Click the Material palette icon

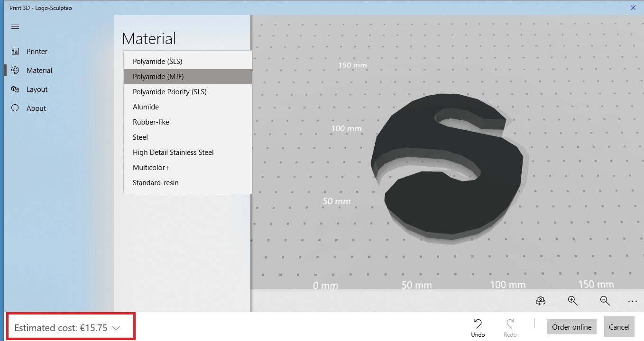(x=15, y=70)
